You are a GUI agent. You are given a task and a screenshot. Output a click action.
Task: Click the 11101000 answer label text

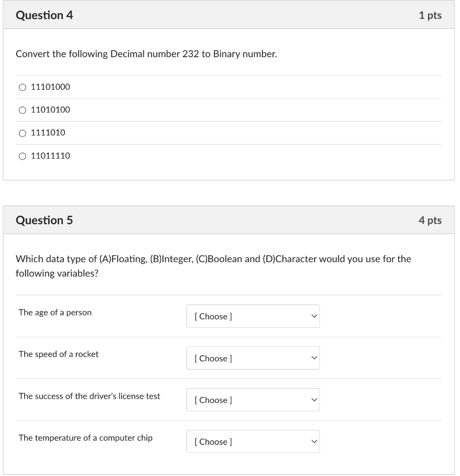pos(50,87)
